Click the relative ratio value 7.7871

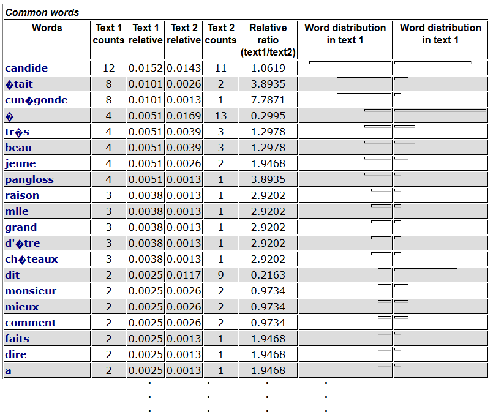(x=268, y=100)
